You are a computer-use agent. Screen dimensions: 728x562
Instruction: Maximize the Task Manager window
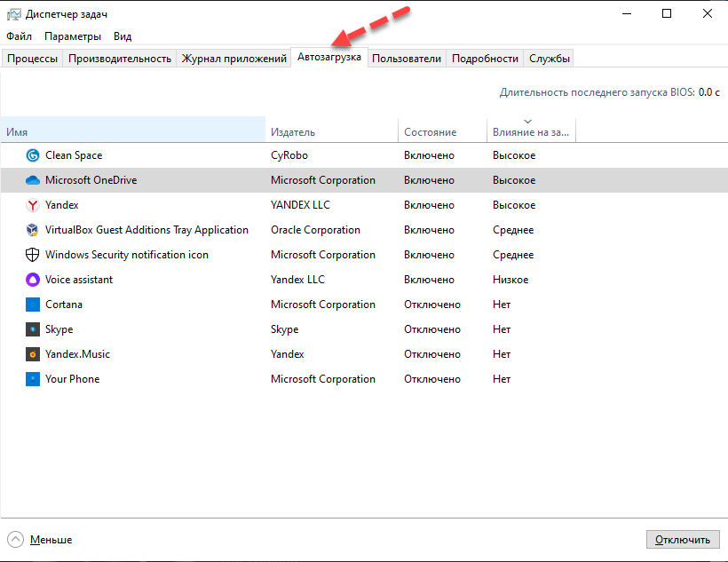point(667,13)
